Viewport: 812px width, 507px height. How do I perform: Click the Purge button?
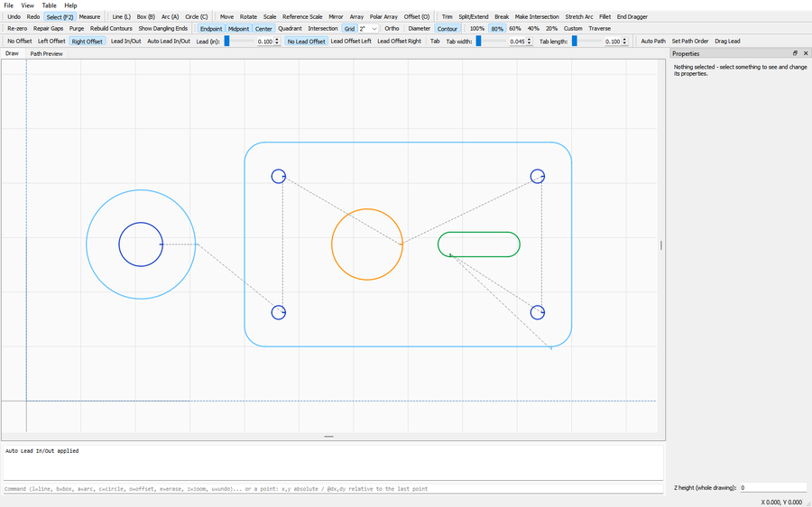click(77, 29)
